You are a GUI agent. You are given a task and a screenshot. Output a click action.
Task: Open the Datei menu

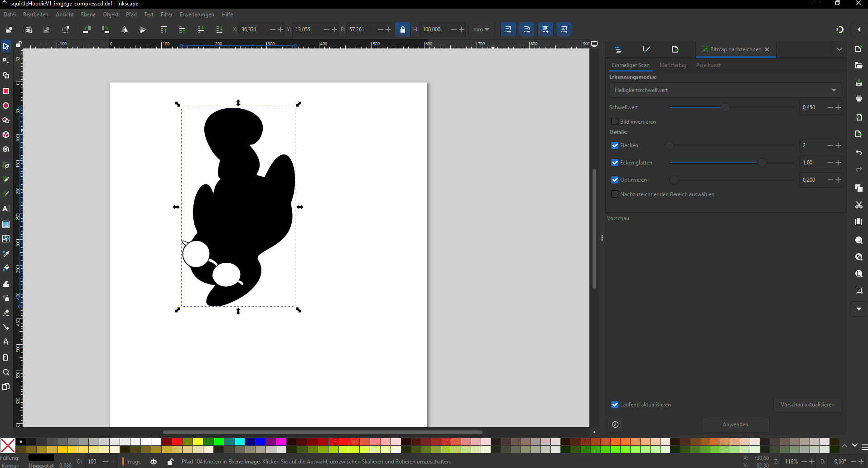click(x=10, y=14)
